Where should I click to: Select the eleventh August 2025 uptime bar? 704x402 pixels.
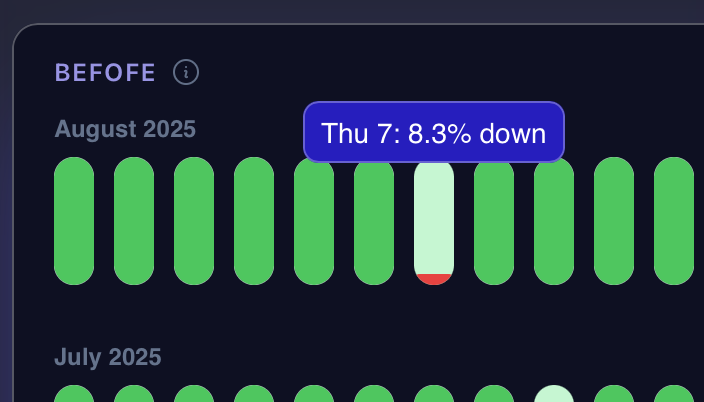[x=674, y=221]
